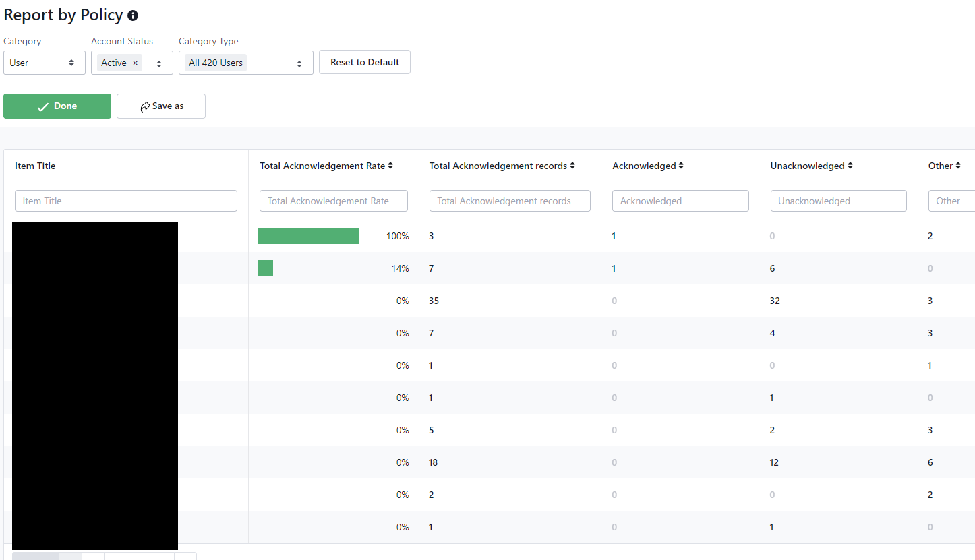Open the Category Type dropdown

(299, 63)
